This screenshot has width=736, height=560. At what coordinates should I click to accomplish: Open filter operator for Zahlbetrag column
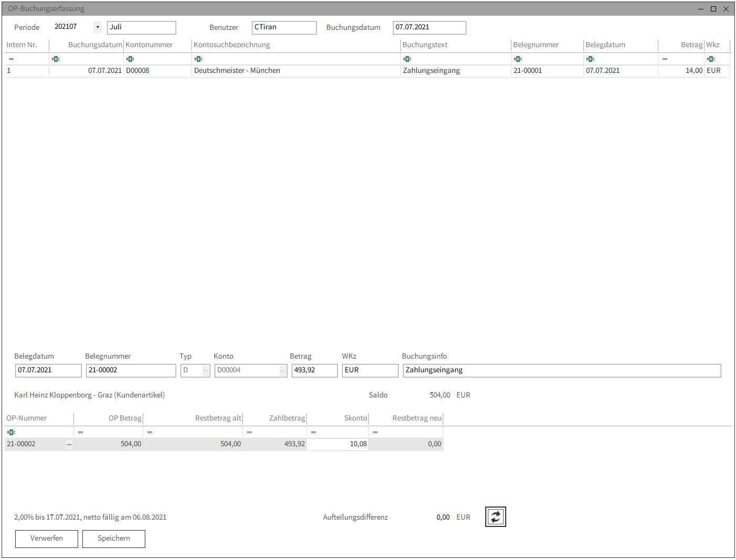tap(249, 432)
